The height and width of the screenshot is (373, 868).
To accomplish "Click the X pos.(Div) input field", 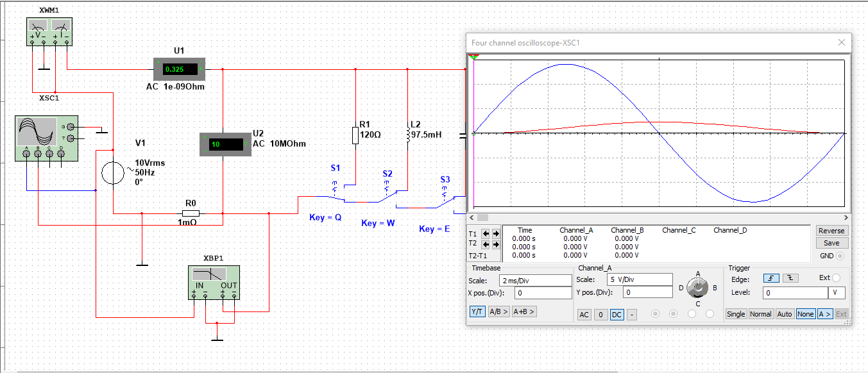I will (x=543, y=293).
